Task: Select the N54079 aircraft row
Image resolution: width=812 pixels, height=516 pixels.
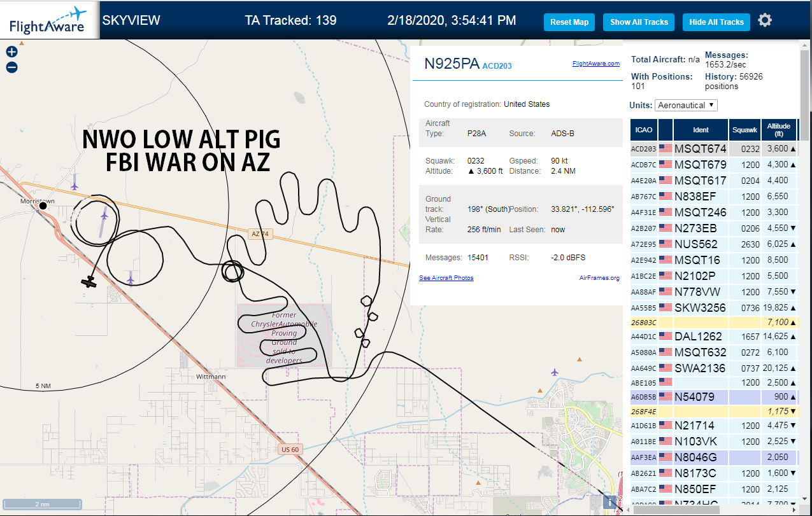Action: 714,397
